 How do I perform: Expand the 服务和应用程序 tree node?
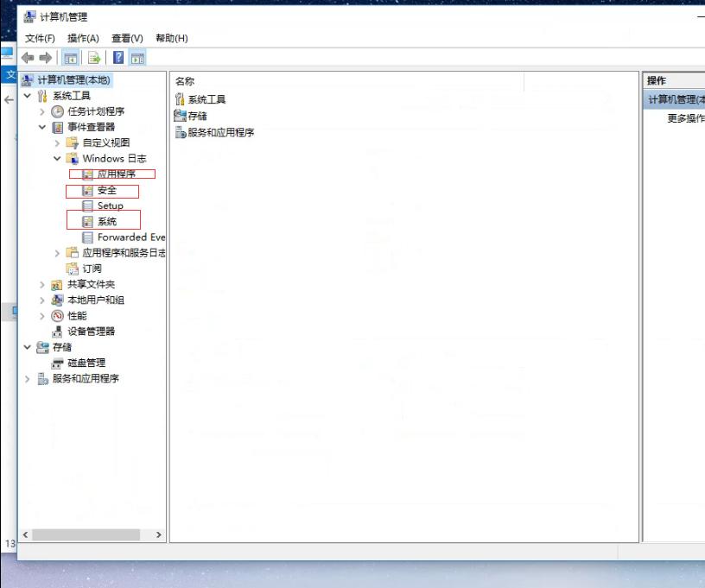click(x=27, y=379)
